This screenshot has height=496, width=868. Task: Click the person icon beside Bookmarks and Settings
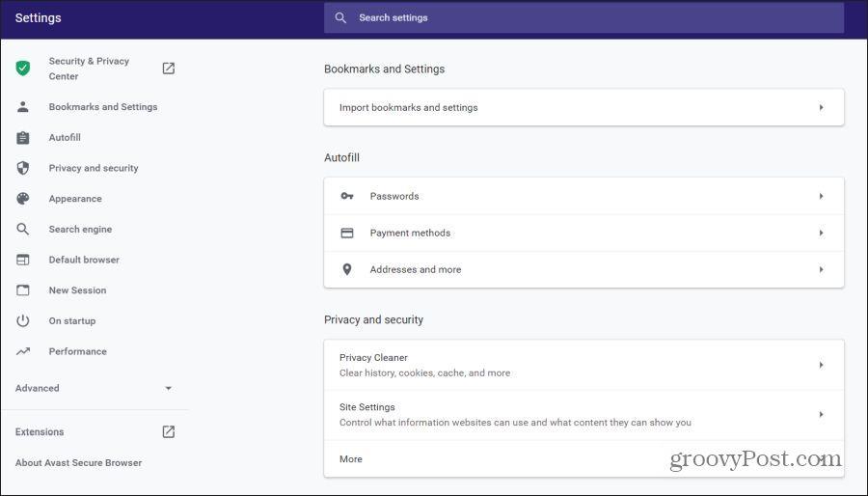point(23,107)
